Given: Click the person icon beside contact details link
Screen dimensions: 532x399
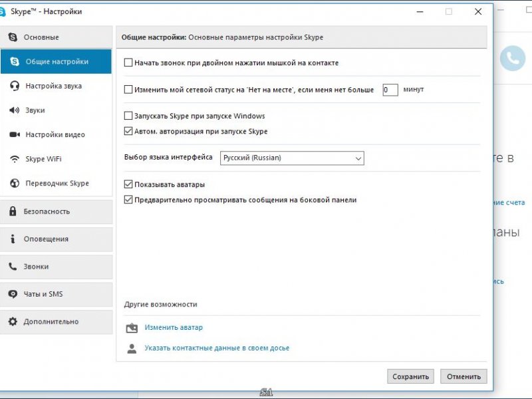Looking at the screenshot, I should tap(132, 348).
